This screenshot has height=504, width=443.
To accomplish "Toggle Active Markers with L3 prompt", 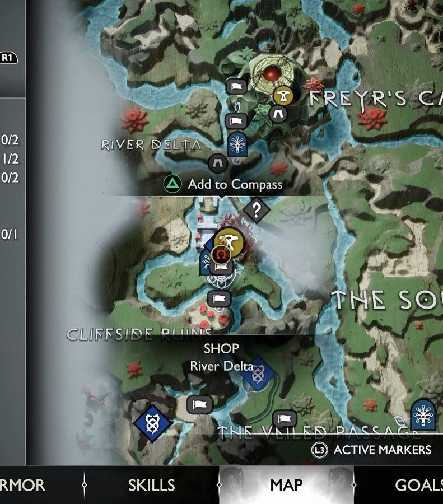I will click(x=371, y=450).
